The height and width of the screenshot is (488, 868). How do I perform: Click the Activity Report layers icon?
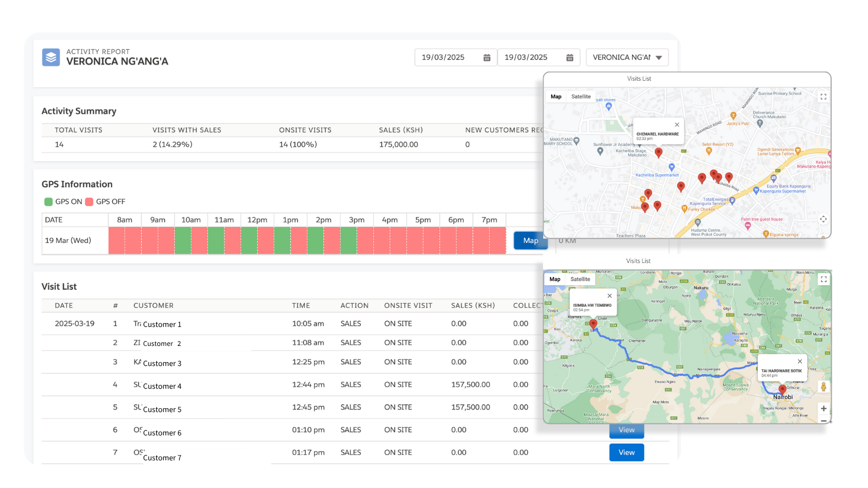tap(50, 57)
